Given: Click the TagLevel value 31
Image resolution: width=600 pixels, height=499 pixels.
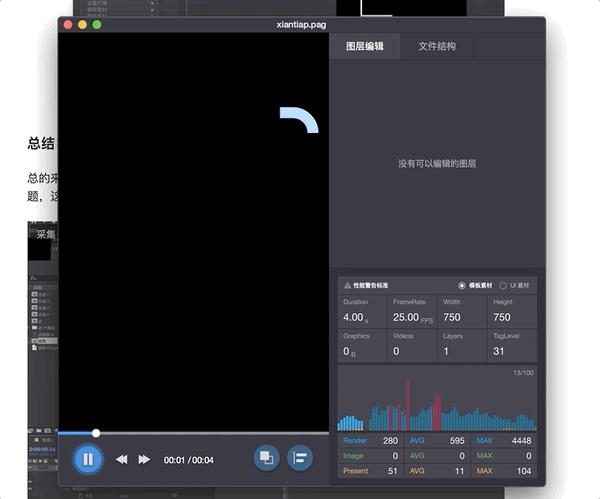Looking at the screenshot, I should (x=499, y=351).
